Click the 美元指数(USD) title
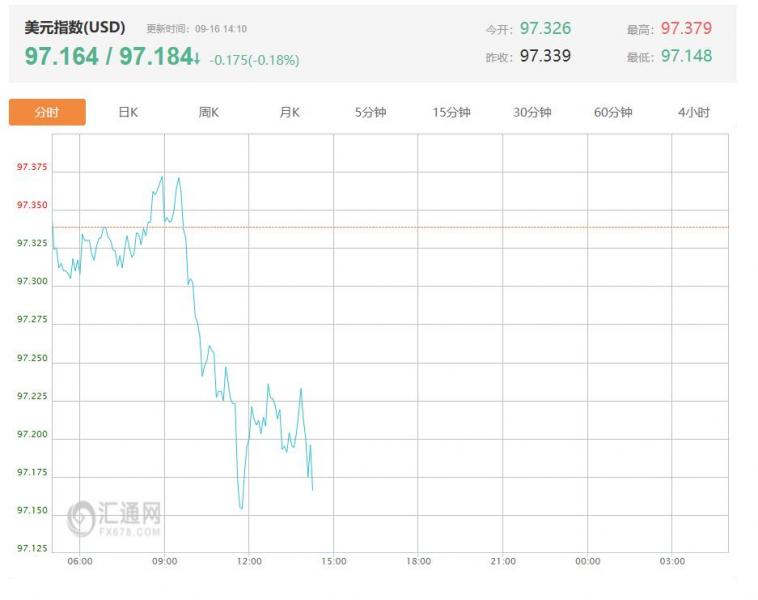The width and height of the screenshot is (758, 600). coord(75,28)
